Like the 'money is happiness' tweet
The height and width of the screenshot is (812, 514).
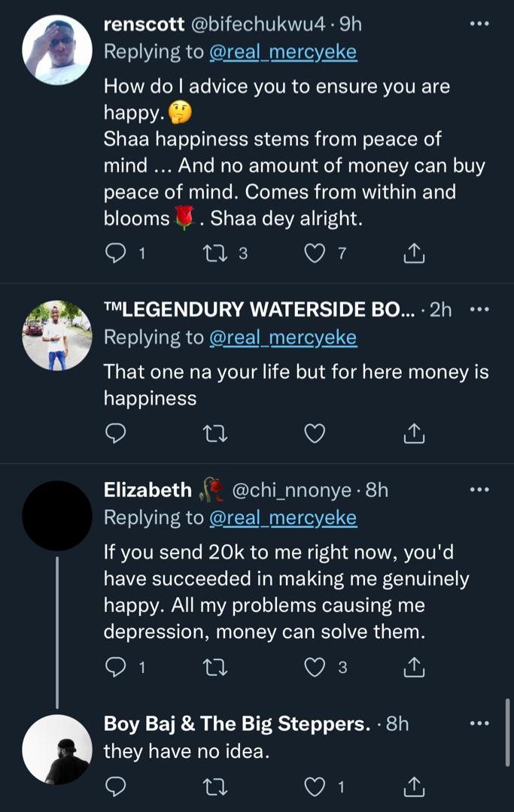coord(315,433)
